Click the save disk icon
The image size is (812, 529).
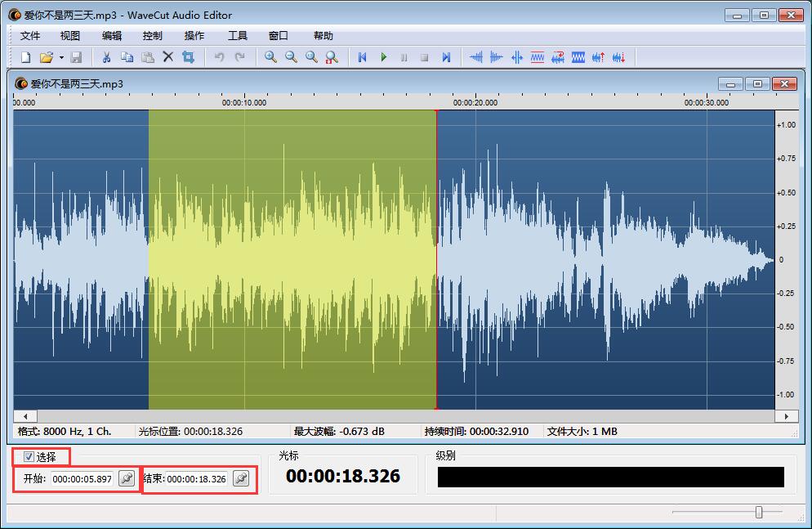pos(76,57)
